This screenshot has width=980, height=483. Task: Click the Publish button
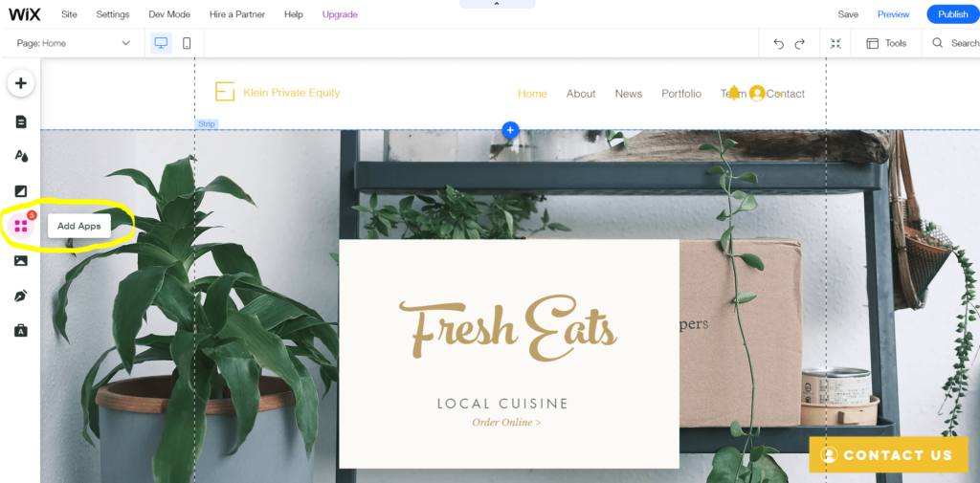(x=952, y=14)
